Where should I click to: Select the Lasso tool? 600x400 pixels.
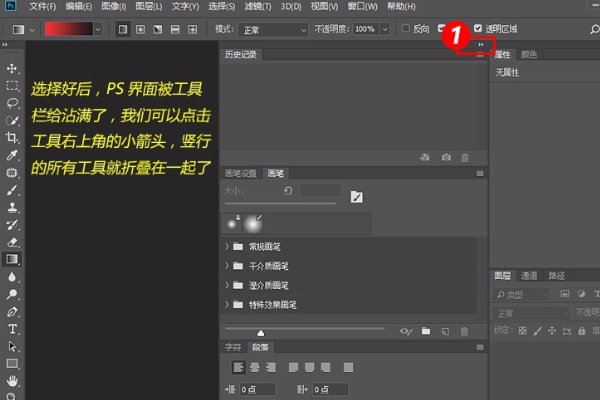tap(12, 103)
